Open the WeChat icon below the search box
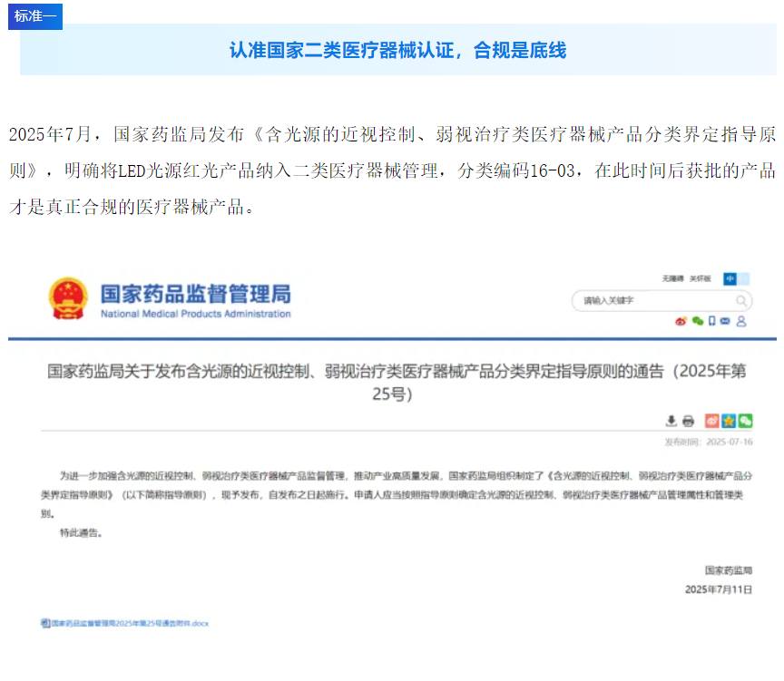This screenshot has width=784, height=681. pos(697,321)
